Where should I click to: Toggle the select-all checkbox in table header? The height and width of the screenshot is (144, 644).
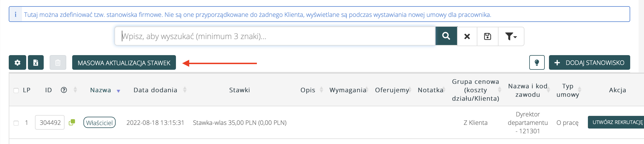click(16, 90)
